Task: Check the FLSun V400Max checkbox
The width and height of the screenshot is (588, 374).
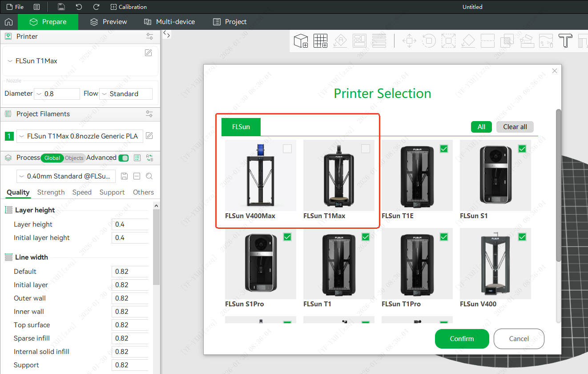Action: pos(287,149)
